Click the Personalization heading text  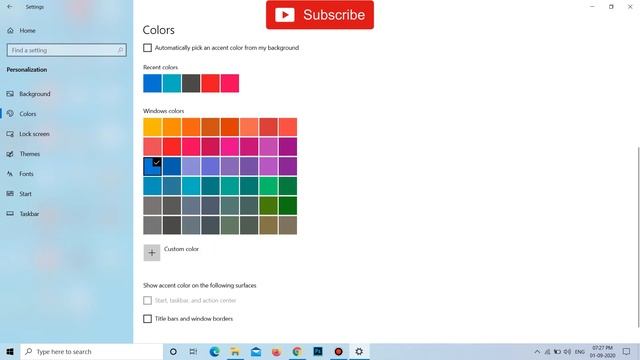pyautogui.click(x=27, y=70)
